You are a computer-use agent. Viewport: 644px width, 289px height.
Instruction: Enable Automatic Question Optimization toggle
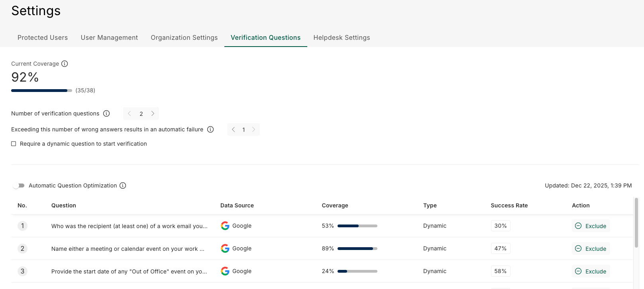18,186
